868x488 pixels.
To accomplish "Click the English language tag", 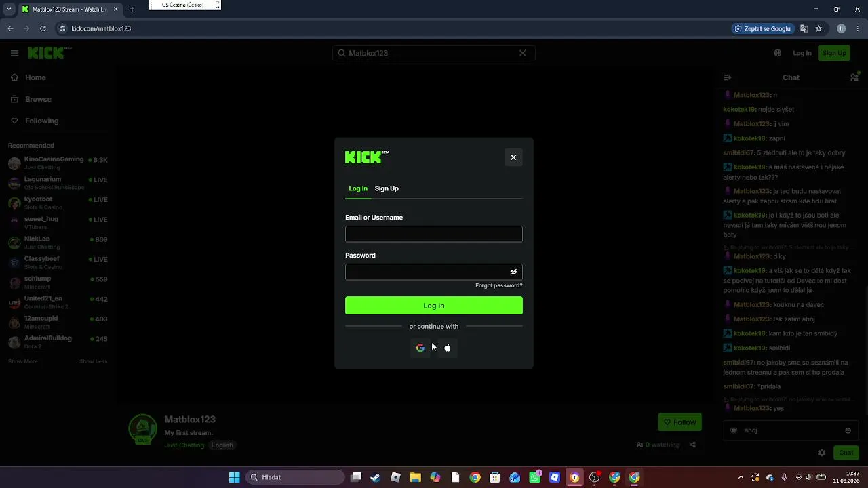I will coord(222,445).
